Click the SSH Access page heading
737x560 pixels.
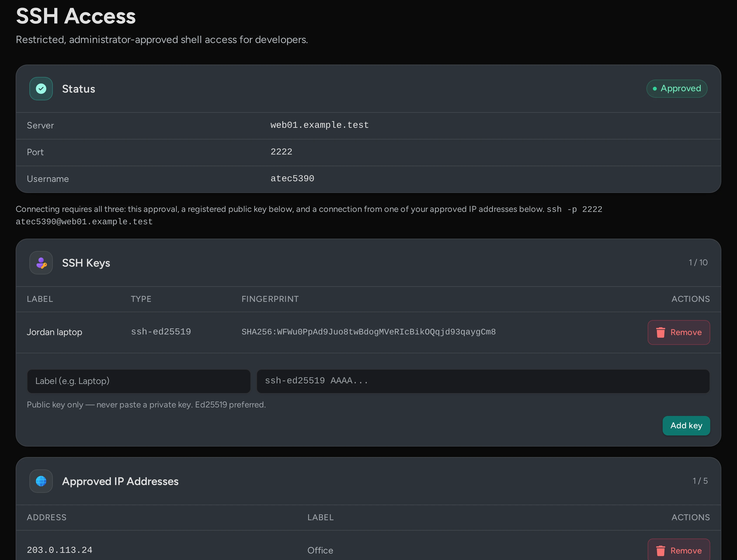click(x=76, y=16)
